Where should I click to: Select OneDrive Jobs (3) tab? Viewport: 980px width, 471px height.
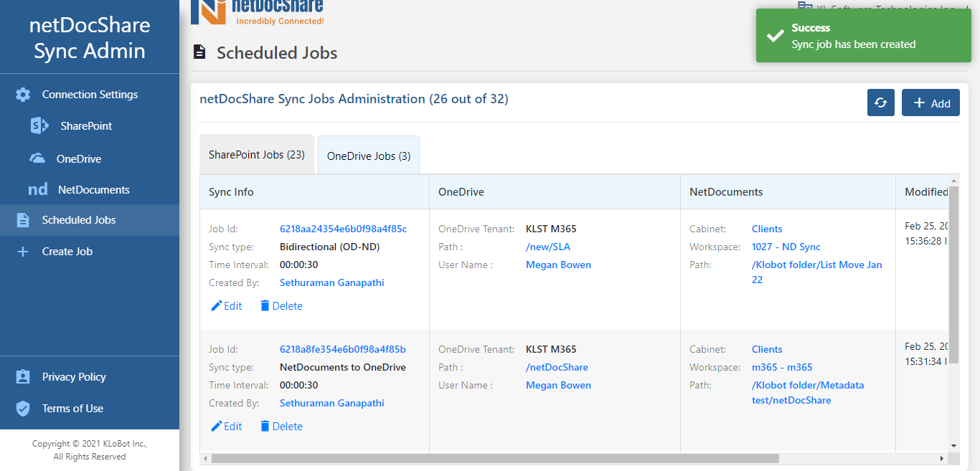pyautogui.click(x=369, y=156)
